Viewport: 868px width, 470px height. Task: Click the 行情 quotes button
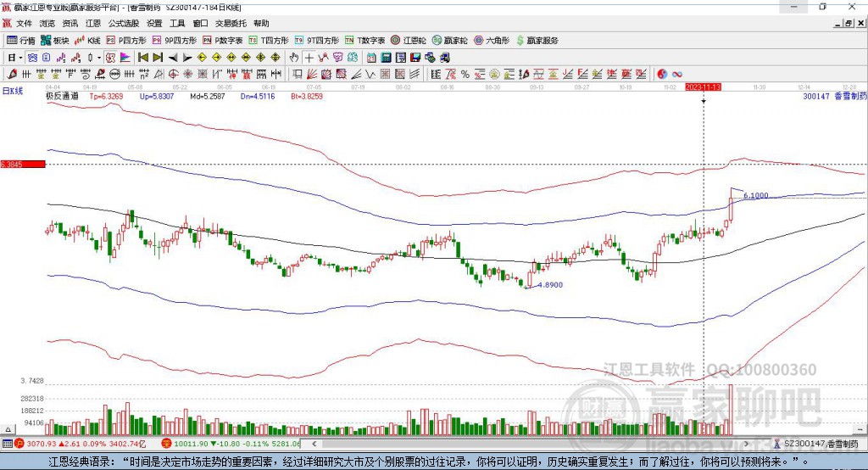pos(20,41)
